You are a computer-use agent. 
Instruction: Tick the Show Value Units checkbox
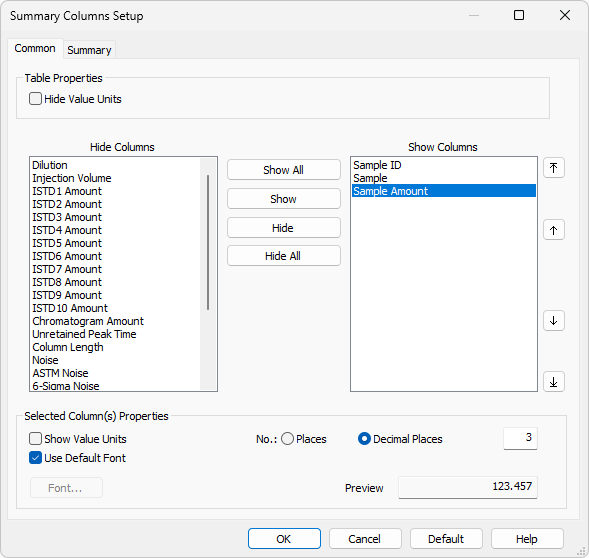(35, 439)
